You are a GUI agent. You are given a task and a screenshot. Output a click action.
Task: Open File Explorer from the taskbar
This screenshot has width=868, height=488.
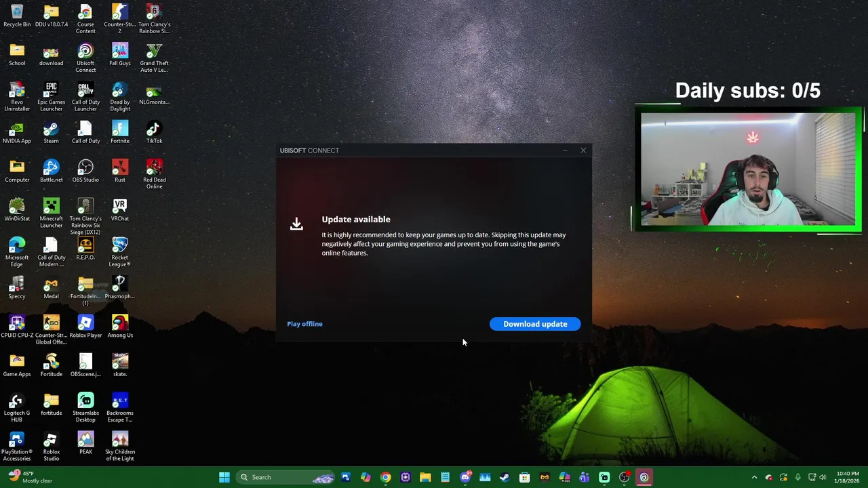[425, 477]
